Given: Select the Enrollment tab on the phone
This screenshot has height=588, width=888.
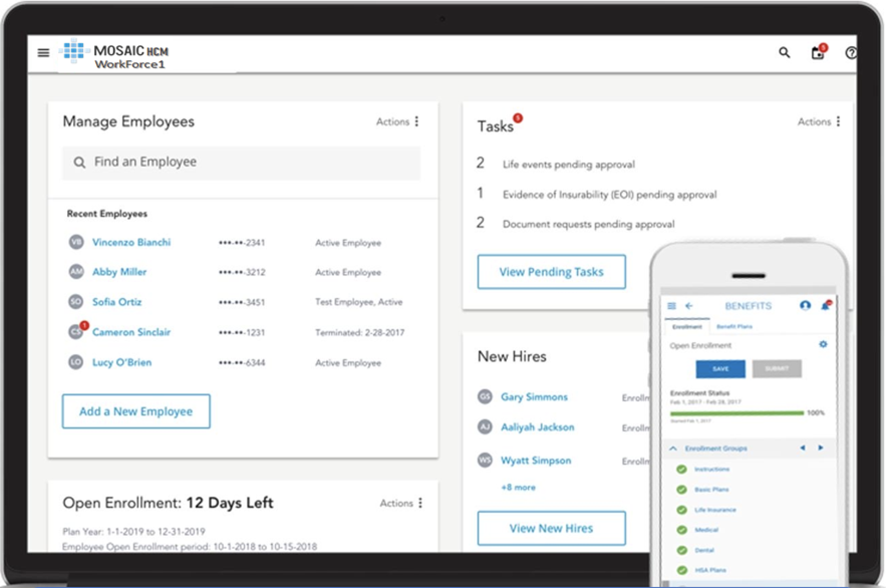Looking at the screenshot, I should tap(687, 326).
